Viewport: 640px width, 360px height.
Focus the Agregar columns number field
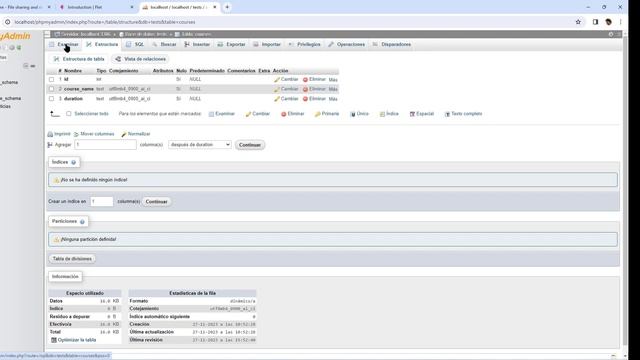click(106, 144)
